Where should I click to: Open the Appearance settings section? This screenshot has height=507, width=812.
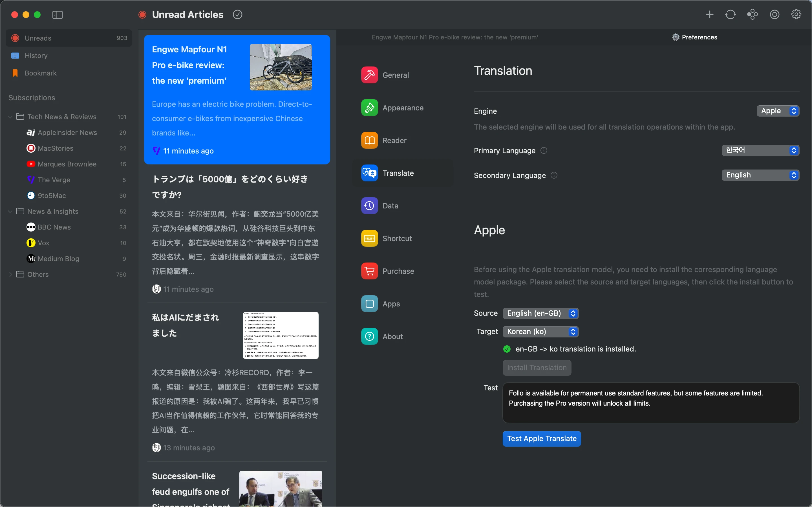click(403, 107)
